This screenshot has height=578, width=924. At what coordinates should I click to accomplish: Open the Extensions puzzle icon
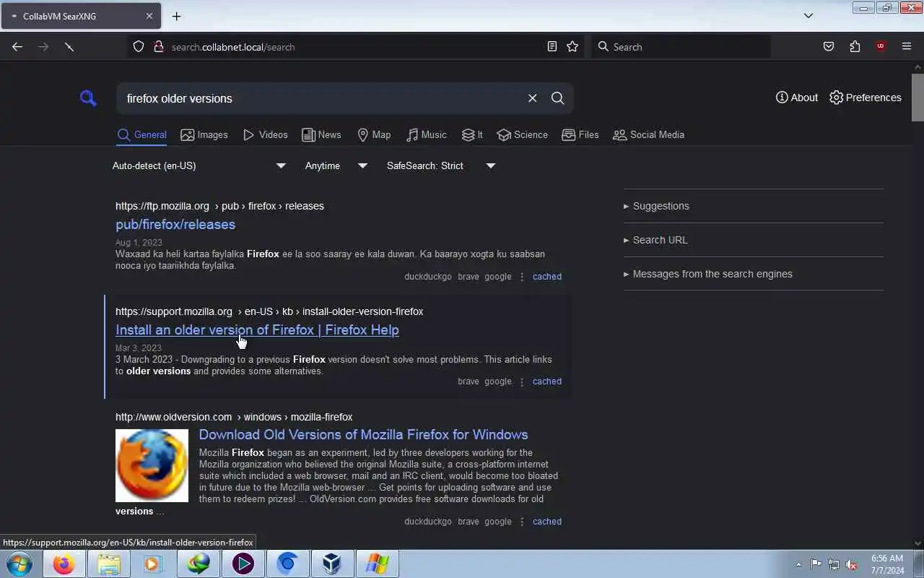(x=855, y=46)
